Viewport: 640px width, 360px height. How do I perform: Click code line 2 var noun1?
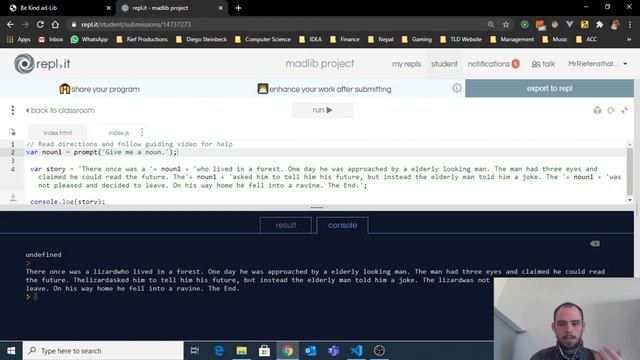pos(102,152)
